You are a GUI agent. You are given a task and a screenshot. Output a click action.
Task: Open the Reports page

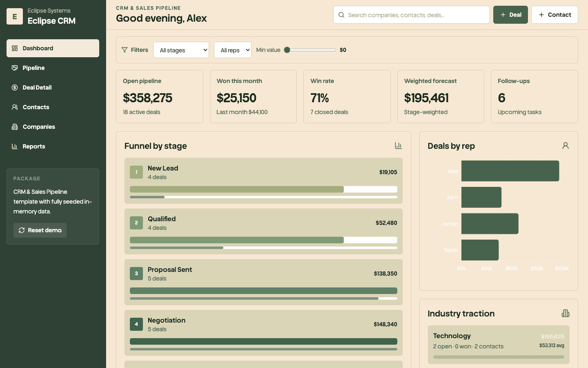point(53,146)
